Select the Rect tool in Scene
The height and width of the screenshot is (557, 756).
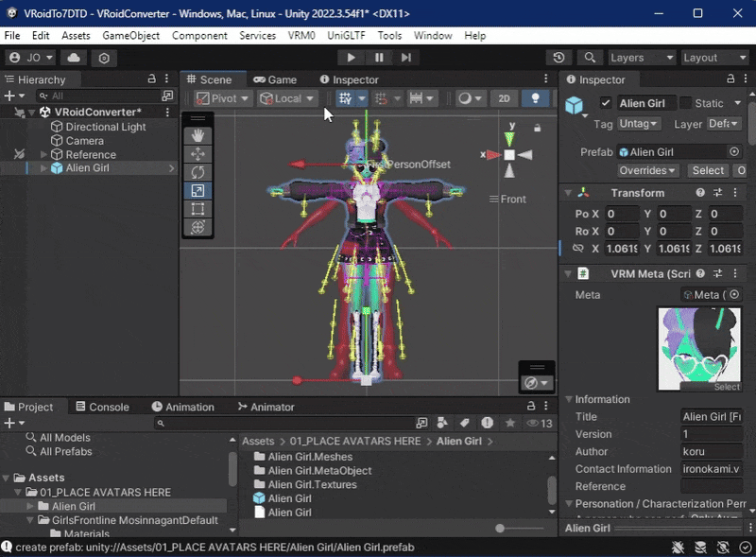(x=198, y=209)
